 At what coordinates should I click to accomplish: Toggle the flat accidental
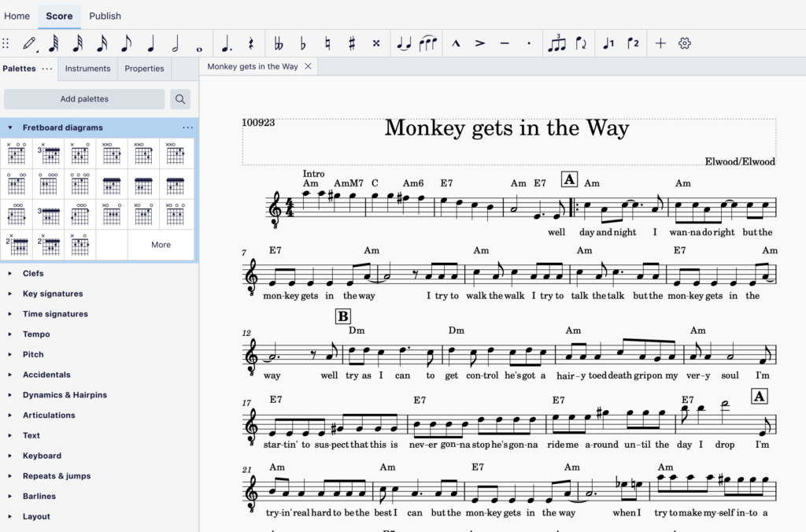(302, 43)
